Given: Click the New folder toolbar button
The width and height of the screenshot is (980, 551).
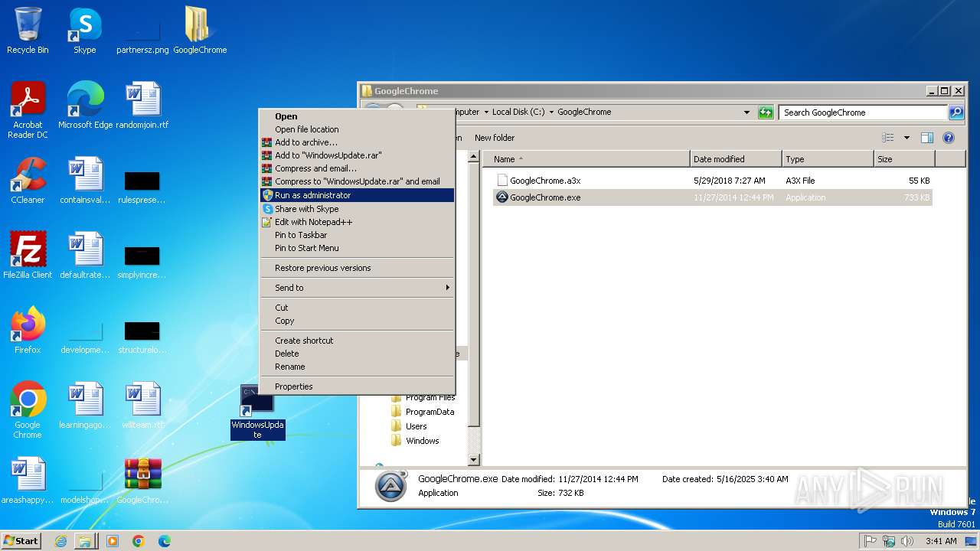Looking at the screenshot, I should pyautogui.click(x=495, y=138).
